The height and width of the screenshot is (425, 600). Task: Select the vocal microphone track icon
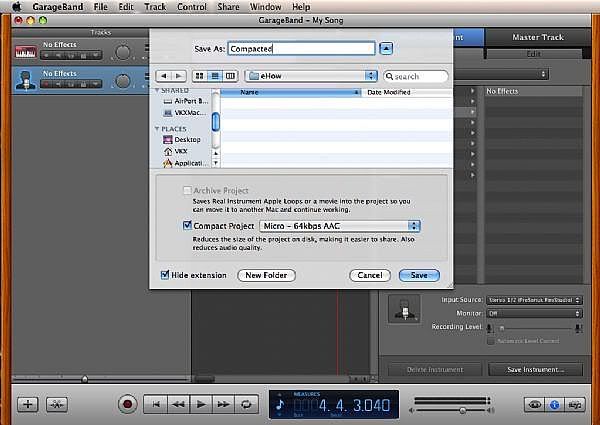[26, 80]
